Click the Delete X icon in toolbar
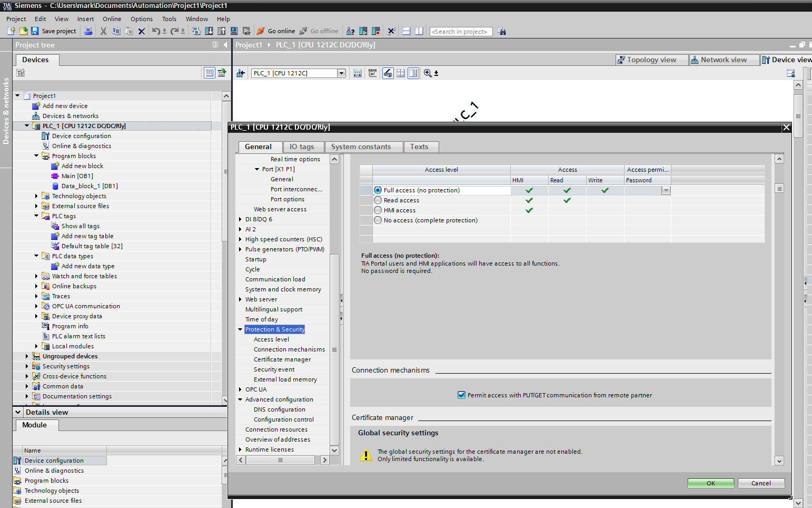Viewport: 812px width, 508px height. click(x=141, y=31)
